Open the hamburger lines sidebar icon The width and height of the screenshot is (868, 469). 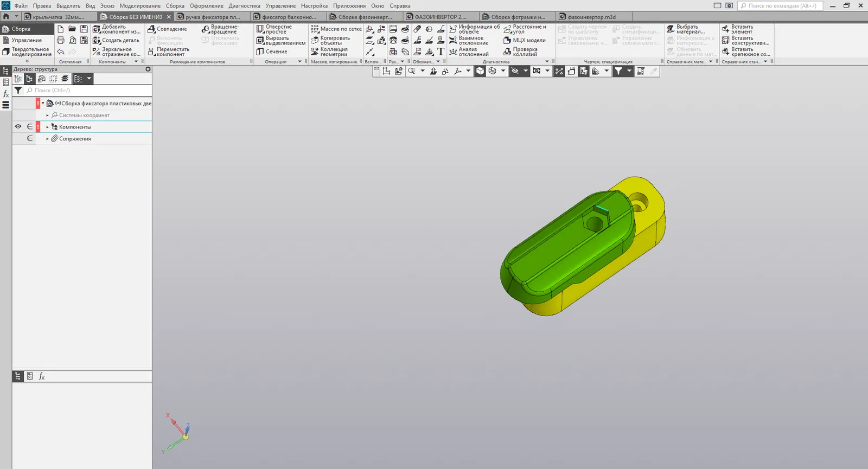(6, 105)
